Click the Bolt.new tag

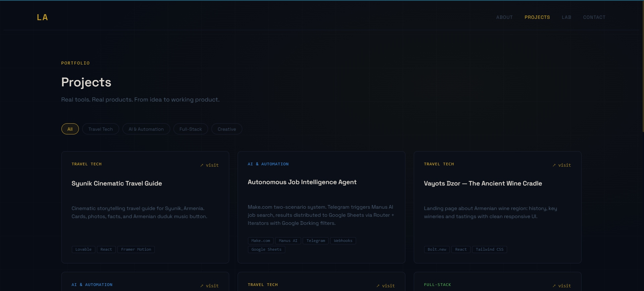[437, 249]
